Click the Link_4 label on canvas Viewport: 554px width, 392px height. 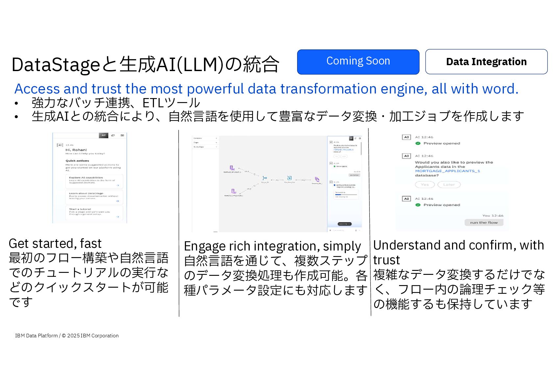click(303, 180)
